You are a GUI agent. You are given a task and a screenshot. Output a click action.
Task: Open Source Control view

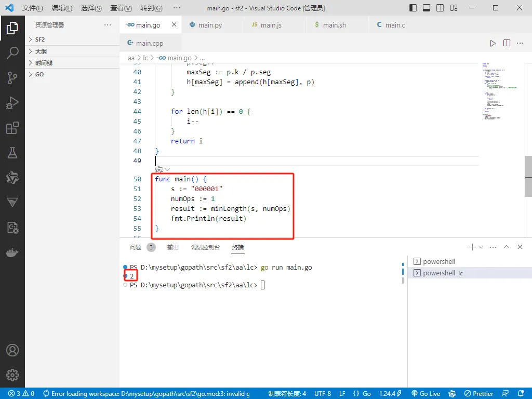tap(12, 78)
